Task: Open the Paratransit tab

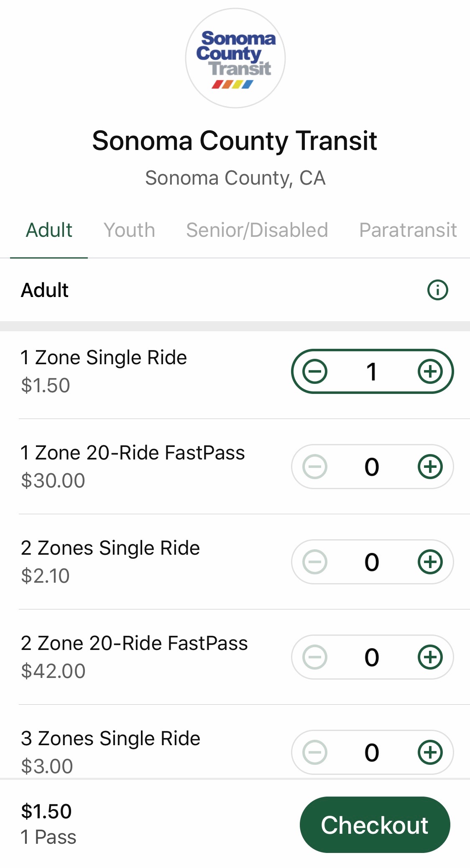Action: coord(408,230)
